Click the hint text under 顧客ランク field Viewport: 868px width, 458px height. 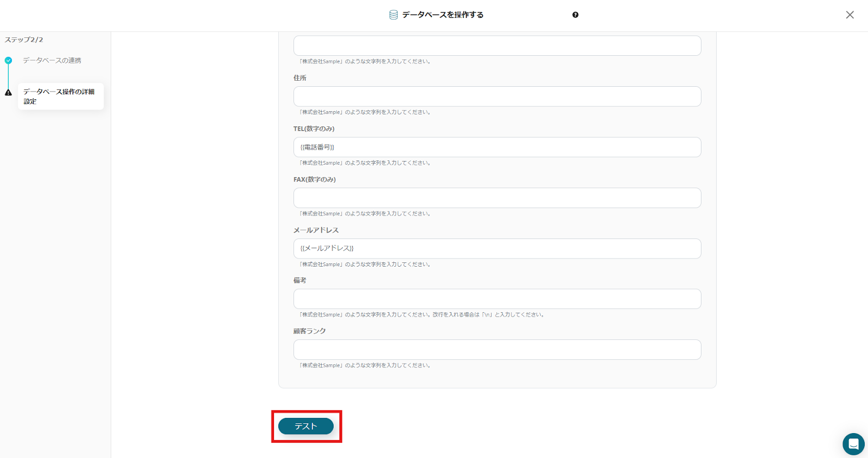click(x=366, y=365)
